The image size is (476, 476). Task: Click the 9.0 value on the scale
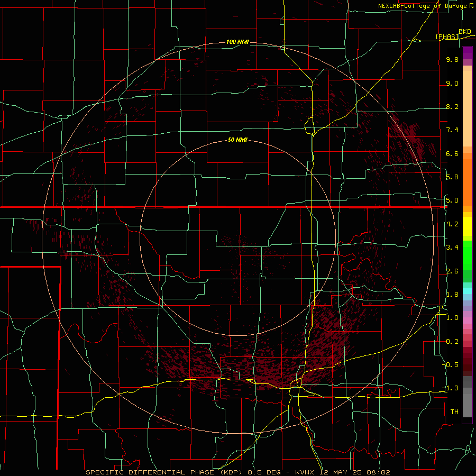pyautogui.click(x=452, y=83)
